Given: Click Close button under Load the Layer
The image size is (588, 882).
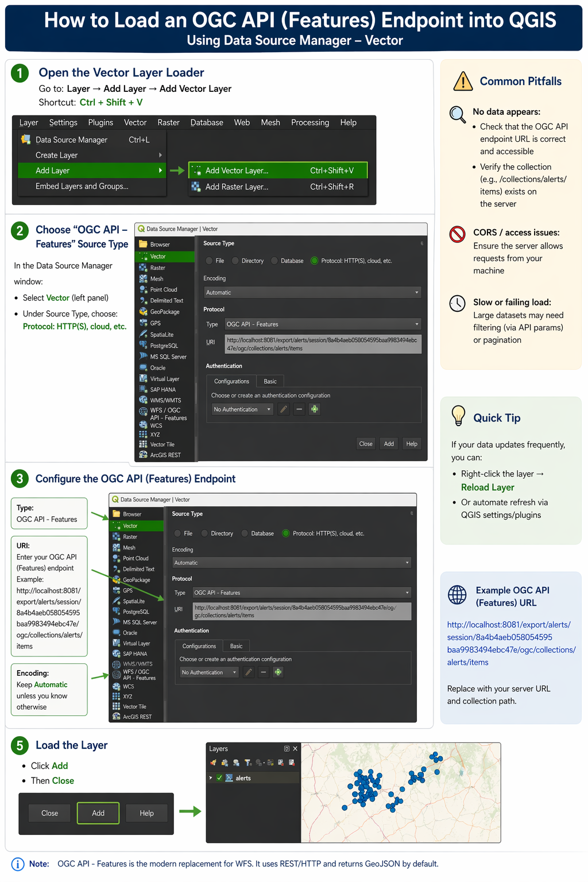Looking at the screenshot, I should pyautogui.click(x=50, y=813).
